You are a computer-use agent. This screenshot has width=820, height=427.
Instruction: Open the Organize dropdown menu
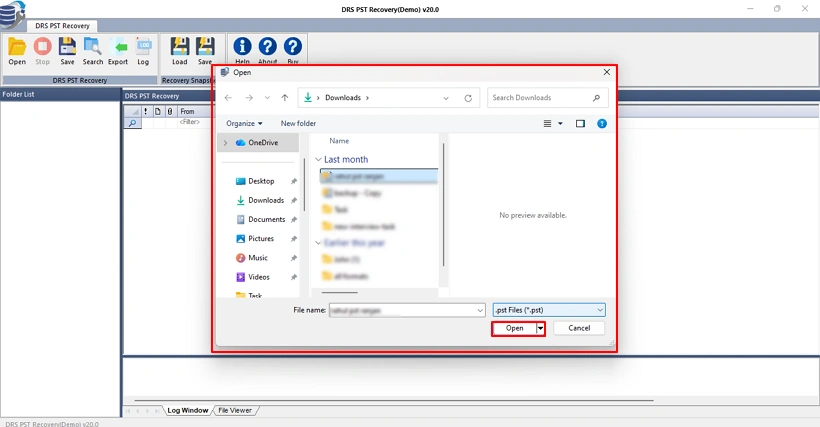click(244, 123)
